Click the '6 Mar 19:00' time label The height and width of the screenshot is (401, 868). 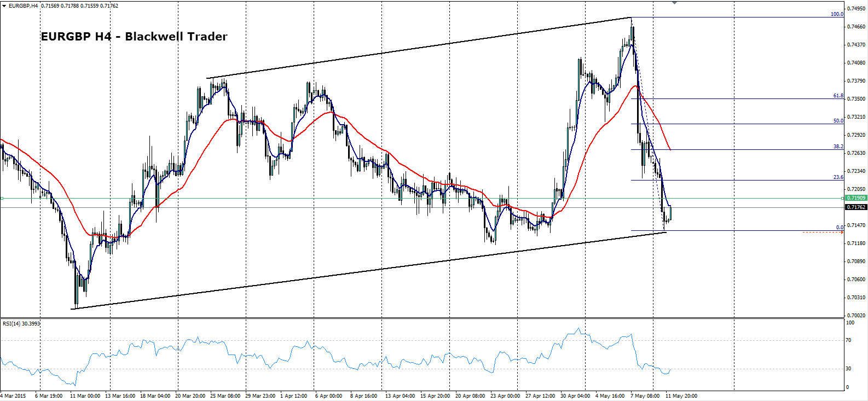49,396
